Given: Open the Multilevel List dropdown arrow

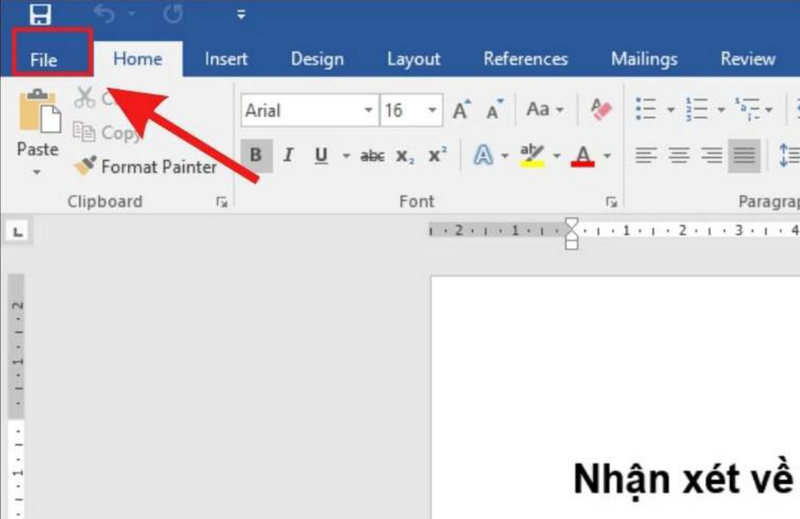Looking at the screenshot, I should click(x=768, y=110).
